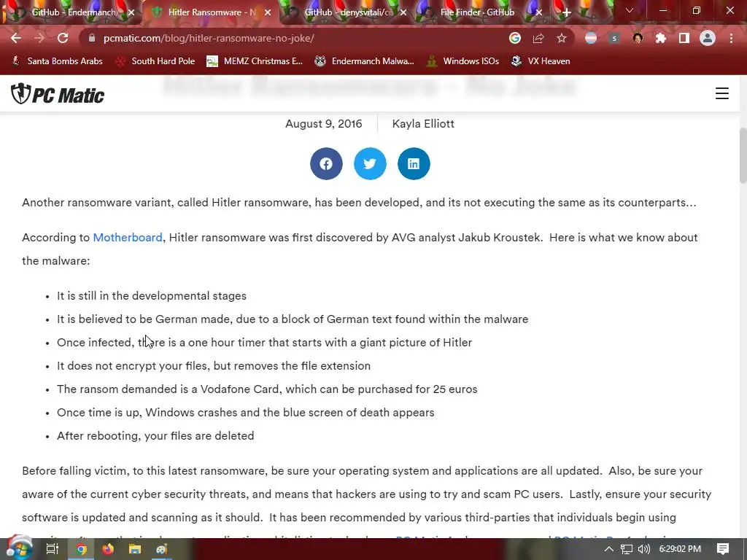Open the Extensions puzzle icon
This screenshot has width=747, height=560.
click(661, 38)
